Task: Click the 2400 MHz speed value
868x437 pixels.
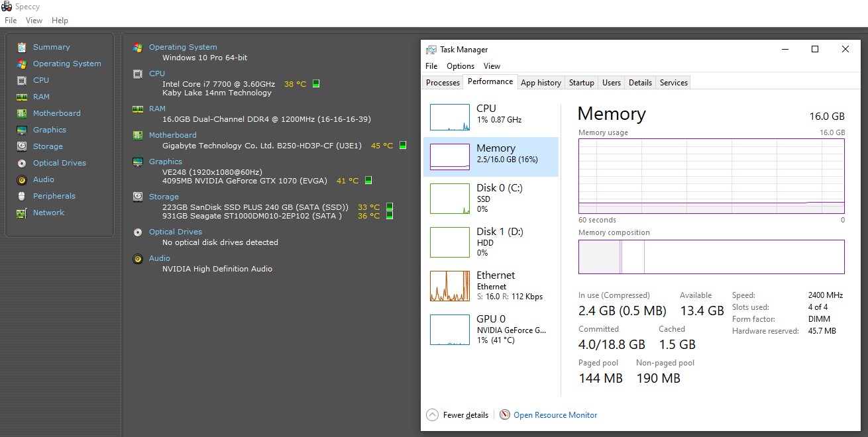Action: coord(826,295)
